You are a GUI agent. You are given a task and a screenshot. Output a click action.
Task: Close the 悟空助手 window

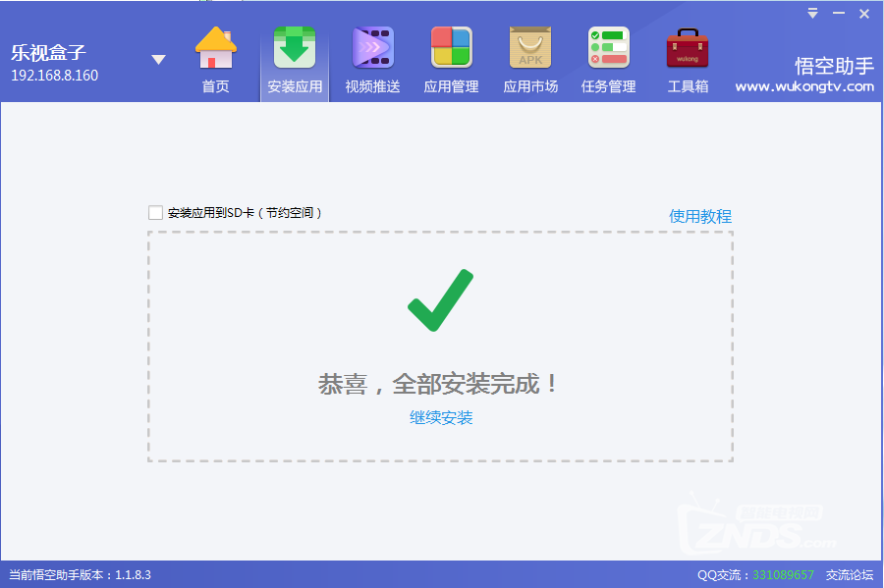pos(864,14)
